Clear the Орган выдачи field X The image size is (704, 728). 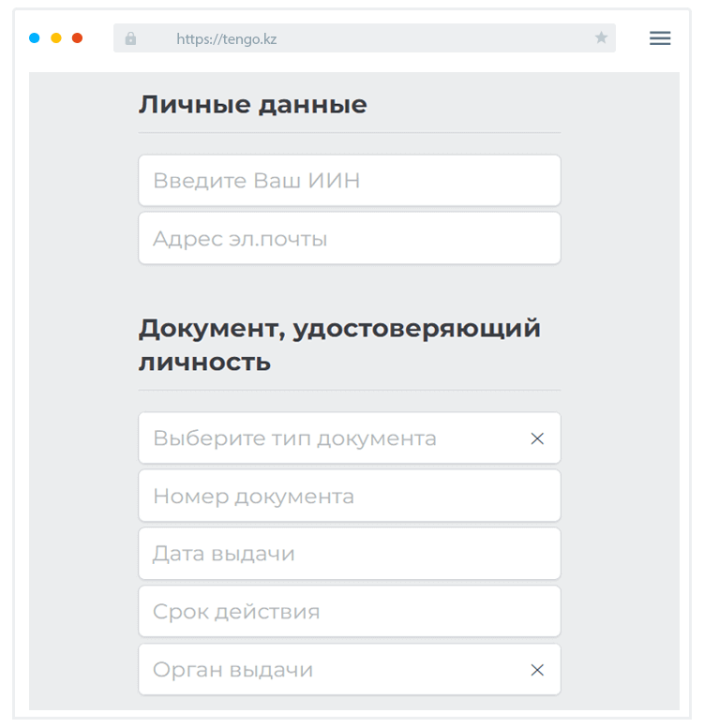(537, 670)
